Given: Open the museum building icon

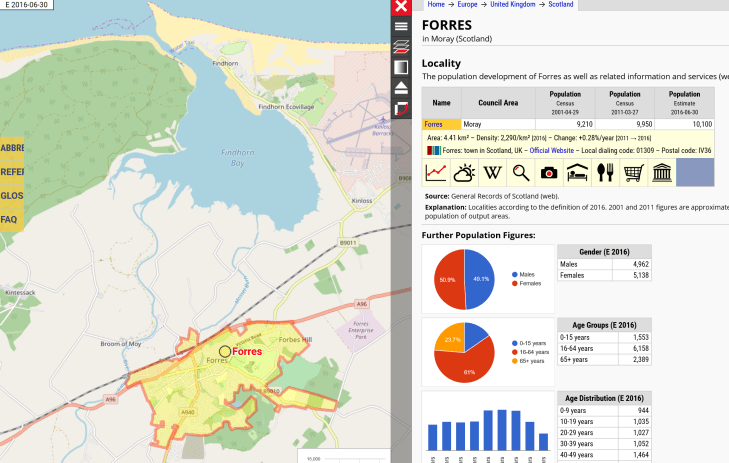Looking at the screenshot, I should coord(661,172).
